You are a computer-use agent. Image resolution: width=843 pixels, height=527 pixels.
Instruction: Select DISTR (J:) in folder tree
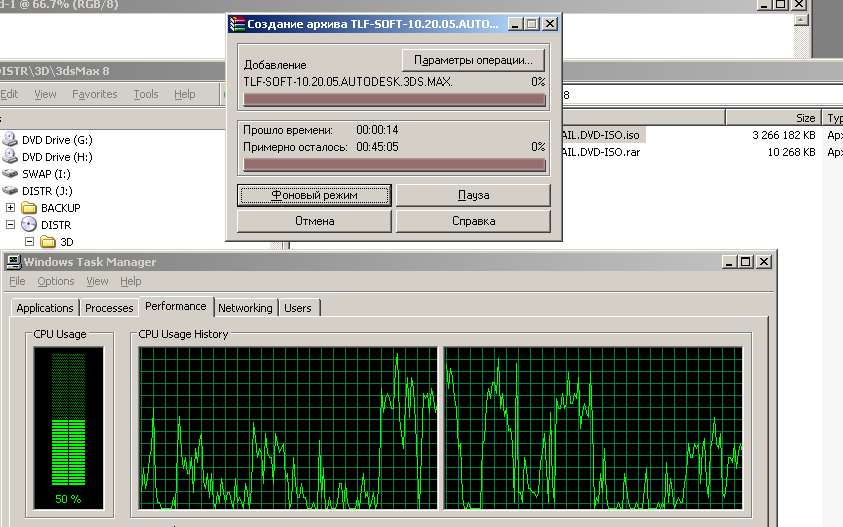coord(47,191)
